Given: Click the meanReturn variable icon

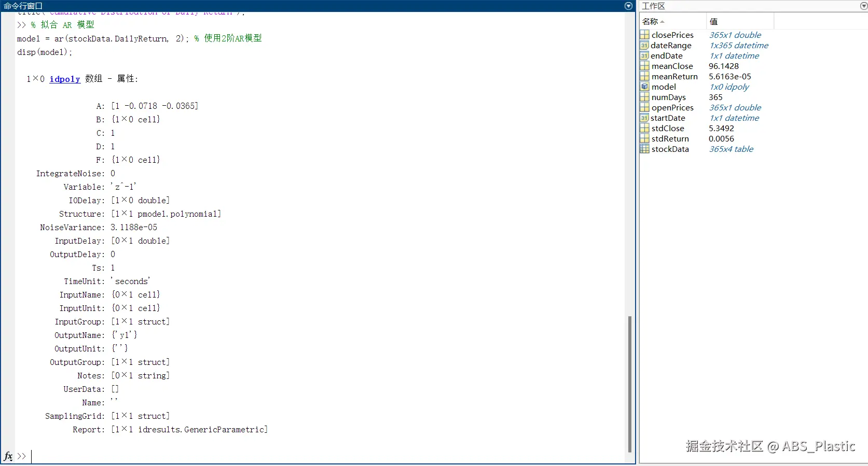Looking at the screenshot, I should 644,76.
